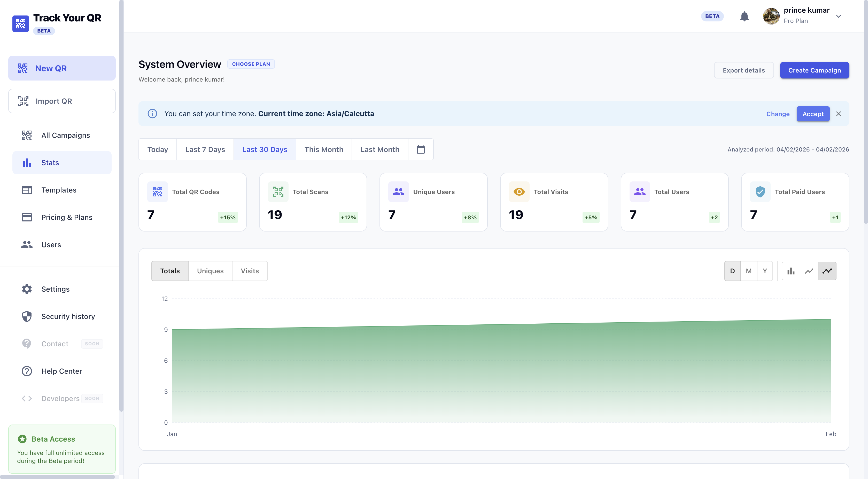
Task: Open the notification bell
Action: coord(744,16)
